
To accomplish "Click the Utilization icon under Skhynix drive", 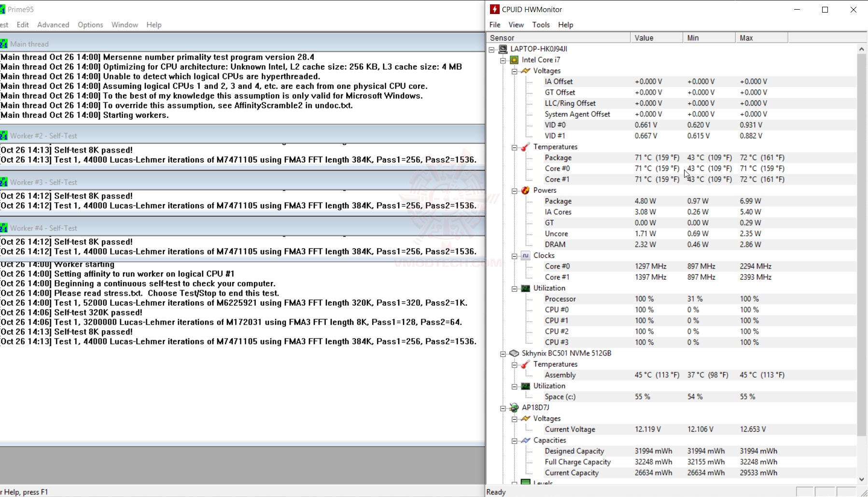I will coord(526,386).
